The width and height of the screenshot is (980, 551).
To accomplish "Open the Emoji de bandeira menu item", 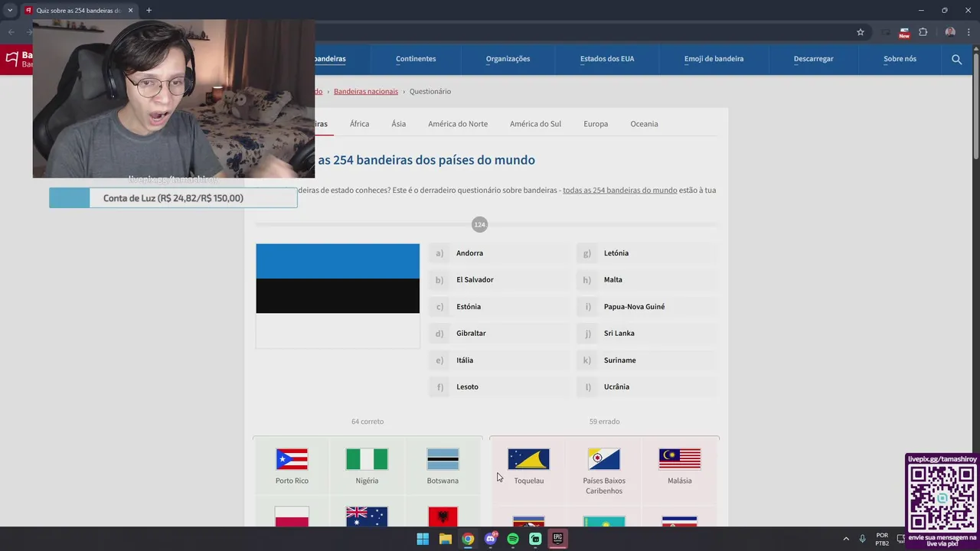I will (714, 59).
